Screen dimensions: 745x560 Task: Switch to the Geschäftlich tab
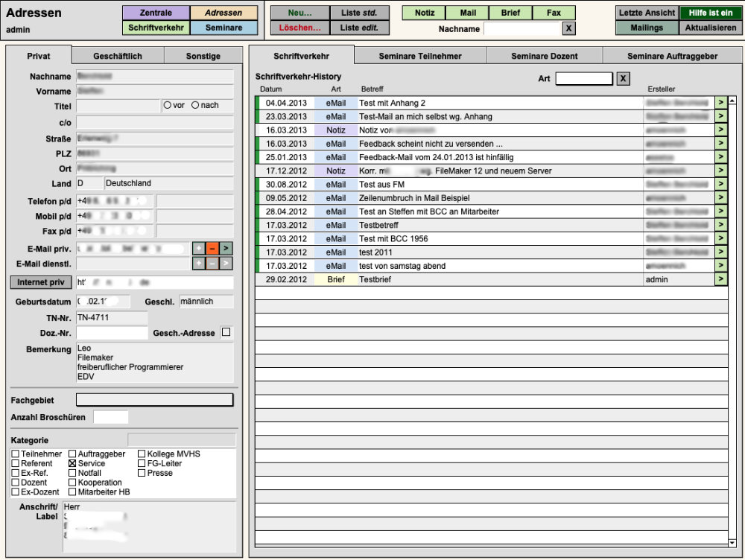tap(118, 56)
